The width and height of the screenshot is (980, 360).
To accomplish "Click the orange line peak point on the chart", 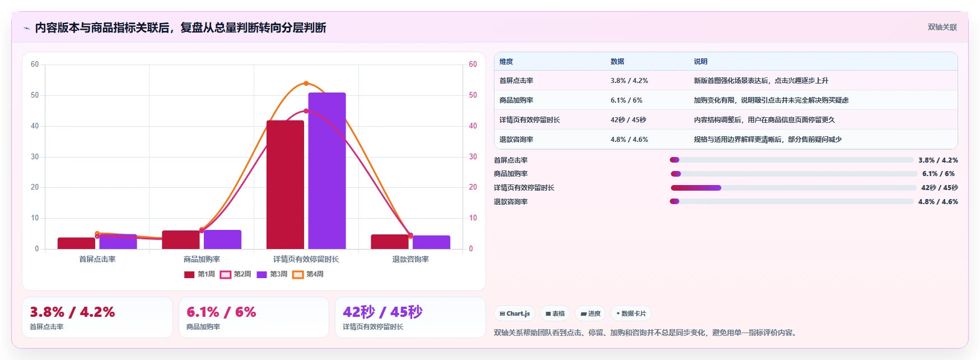I will point(306,84).
